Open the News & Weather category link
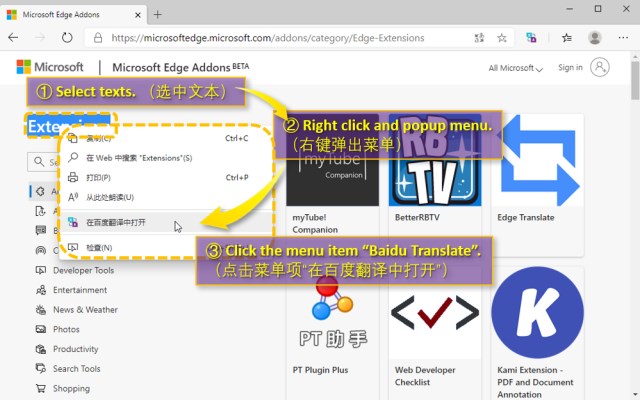 [85, 309]
